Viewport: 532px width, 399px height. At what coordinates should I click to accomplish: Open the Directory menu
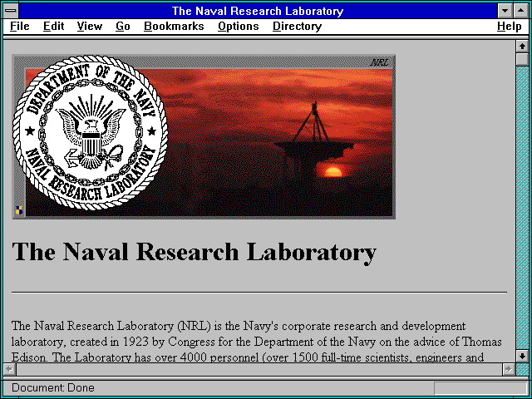pos(297,27)
